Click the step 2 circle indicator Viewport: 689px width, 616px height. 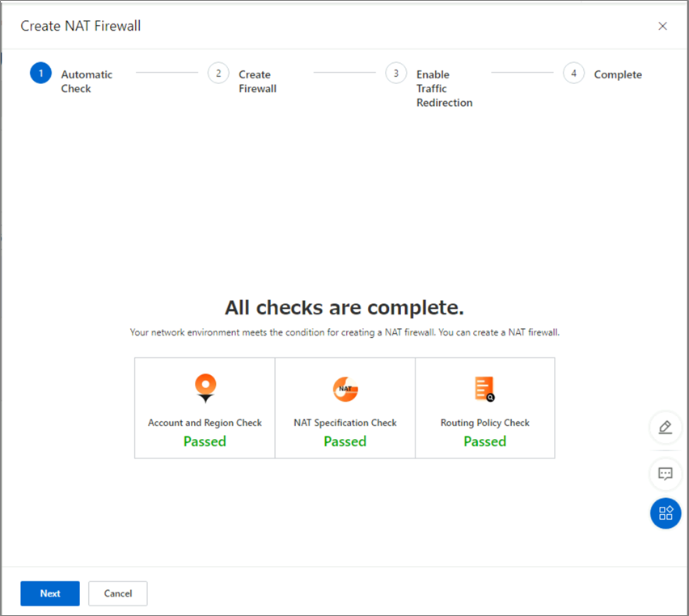(x=218, y=74)
